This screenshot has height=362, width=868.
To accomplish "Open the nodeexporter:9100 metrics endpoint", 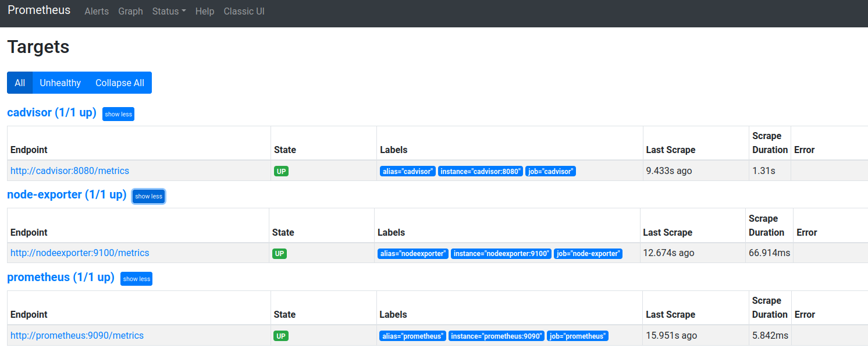I will pyautogui.click(x=80, y=253).
